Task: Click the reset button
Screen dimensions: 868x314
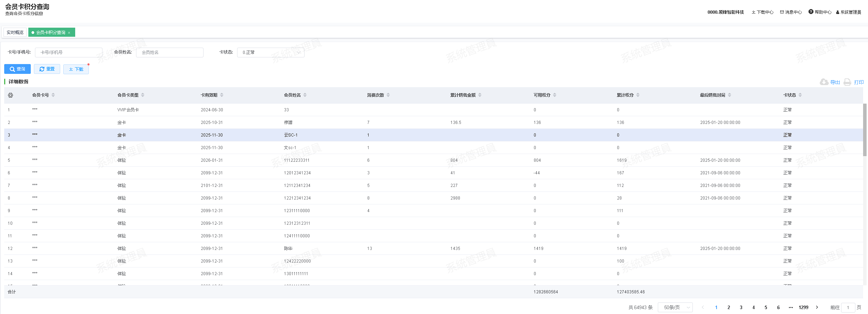Action: [x=47, y=69]
